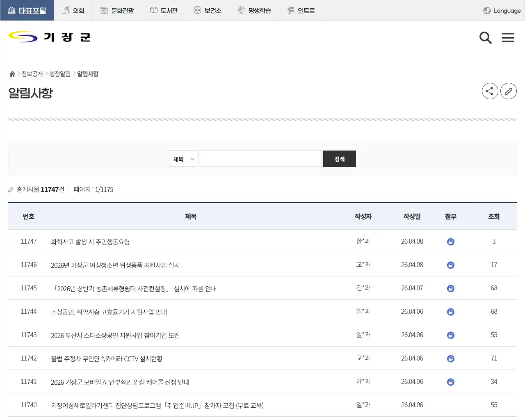Copy page URL using the link icon

coord(509,91)
